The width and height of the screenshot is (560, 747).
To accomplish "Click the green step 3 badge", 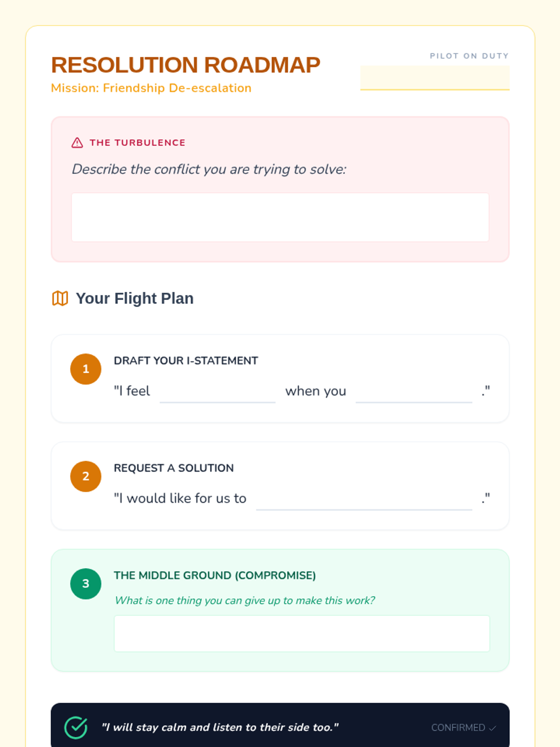I will point(86,584).
